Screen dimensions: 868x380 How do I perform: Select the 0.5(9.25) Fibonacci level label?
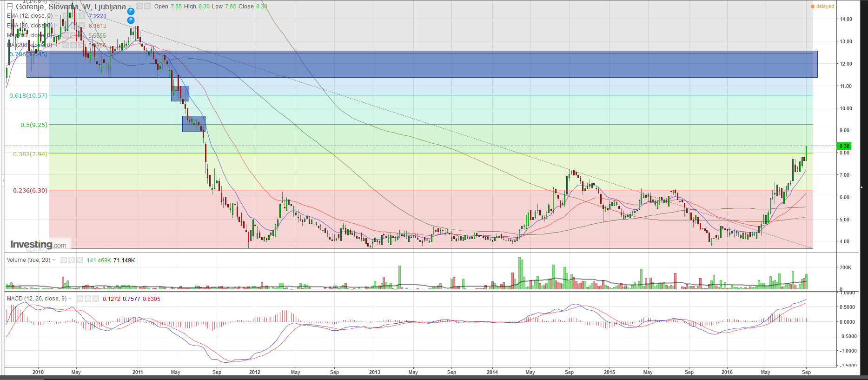(x=34, y=125)
